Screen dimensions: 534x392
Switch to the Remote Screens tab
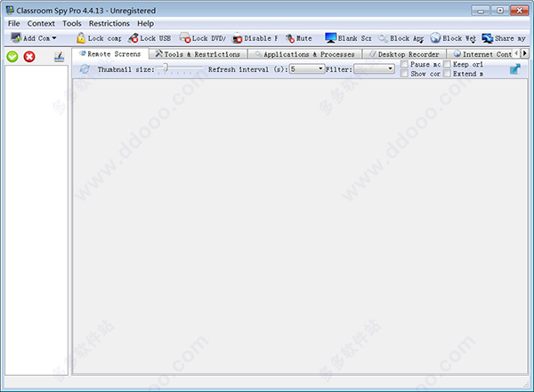pos(110,54)
